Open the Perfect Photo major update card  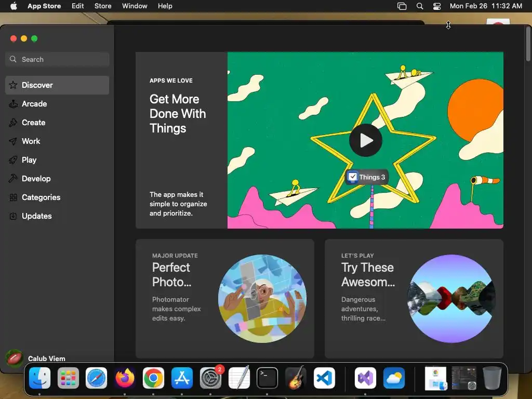click(x=224, y=299)
